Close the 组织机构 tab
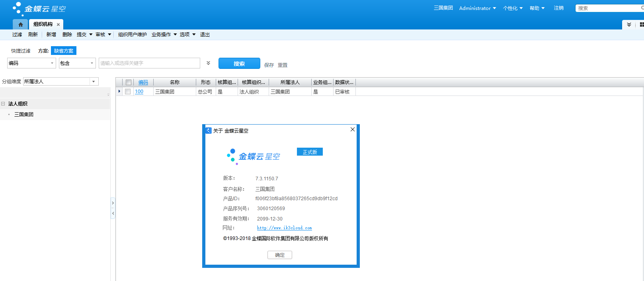The image size is (644, 281). tap(58, 24)
